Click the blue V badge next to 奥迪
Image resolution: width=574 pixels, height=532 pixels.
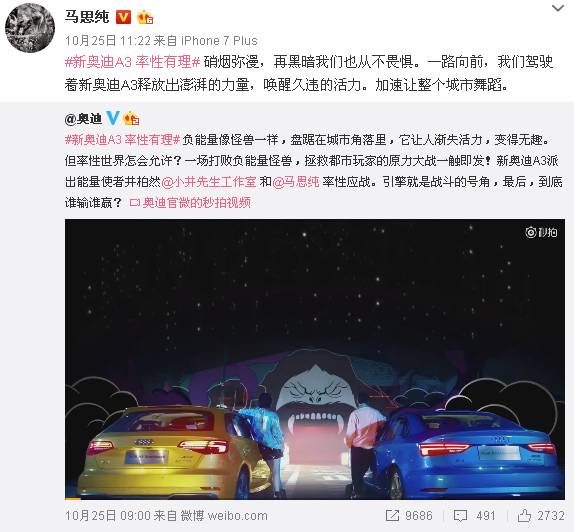[x=113, y=118]
